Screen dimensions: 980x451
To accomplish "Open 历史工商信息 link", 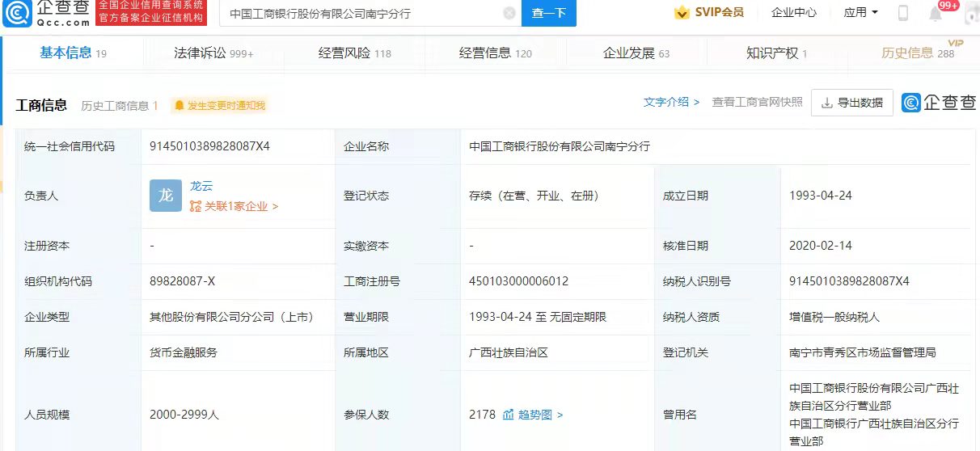I will (120, 106).
